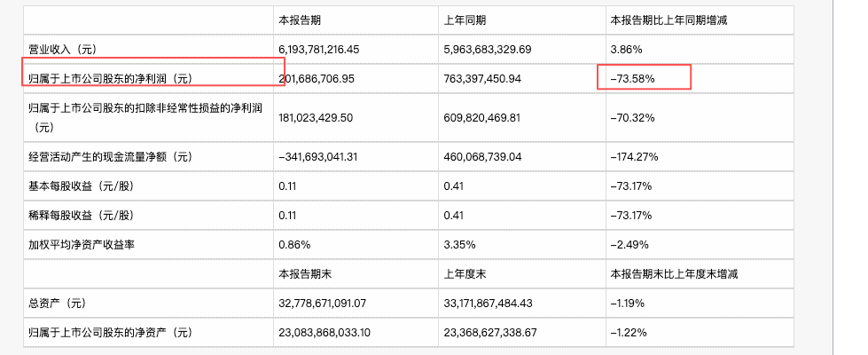Click the 本报告期比上年同期增减 header
The width and height of the screenshot is (868, 355).
[669, 20]
